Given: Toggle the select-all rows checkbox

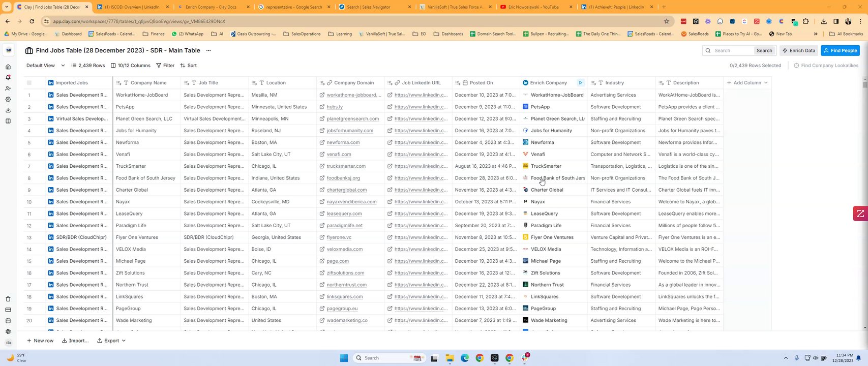Looking at the screenshot, I should [x=29, y=83].
